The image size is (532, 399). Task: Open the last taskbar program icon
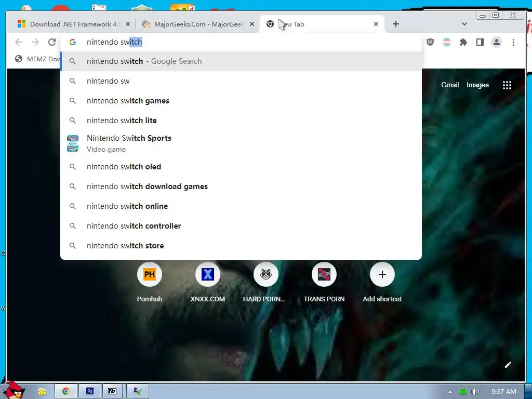pyautogui.click(x=137, y=392)
